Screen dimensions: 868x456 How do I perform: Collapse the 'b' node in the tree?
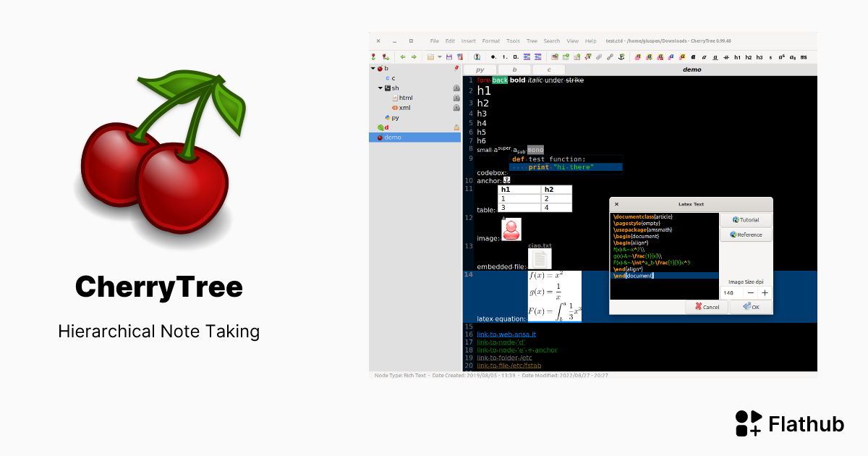(373, 68)
